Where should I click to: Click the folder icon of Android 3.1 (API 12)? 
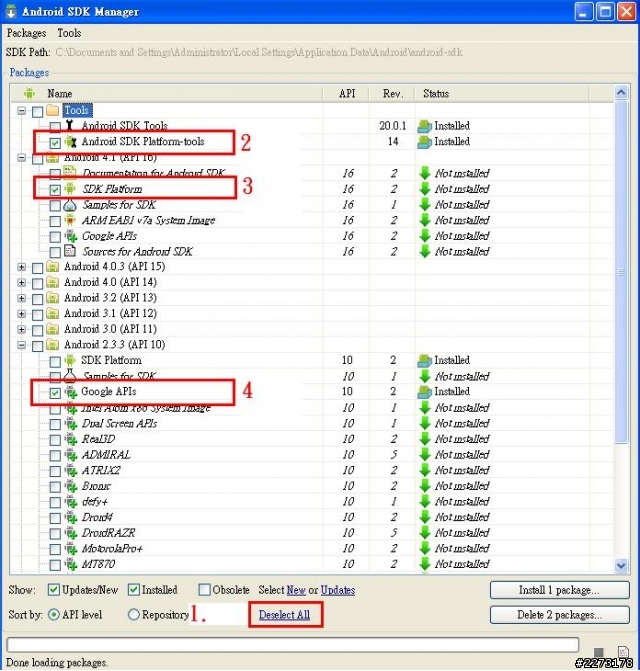[52, 314]
